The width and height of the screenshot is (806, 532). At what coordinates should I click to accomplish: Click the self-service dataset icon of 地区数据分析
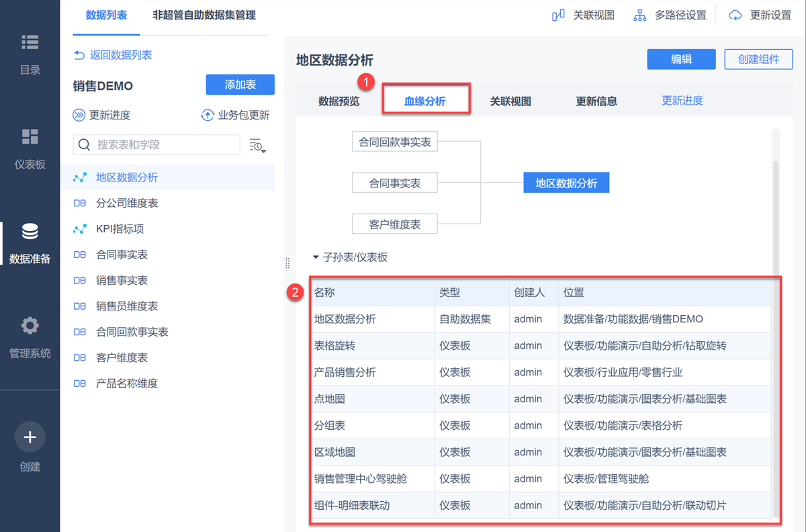(x=80, y=177)
